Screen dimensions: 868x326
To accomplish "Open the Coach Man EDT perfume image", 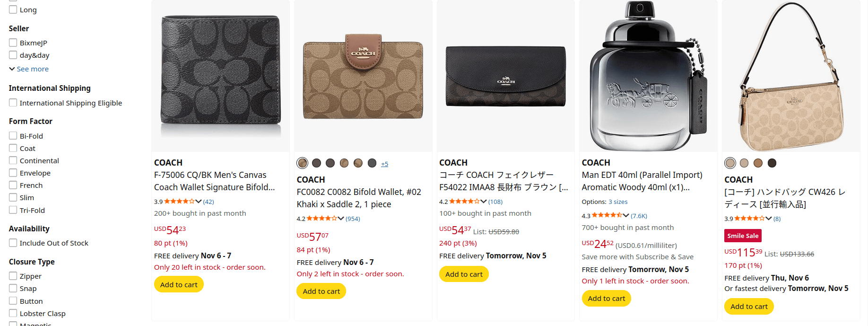I will (648, 76).
